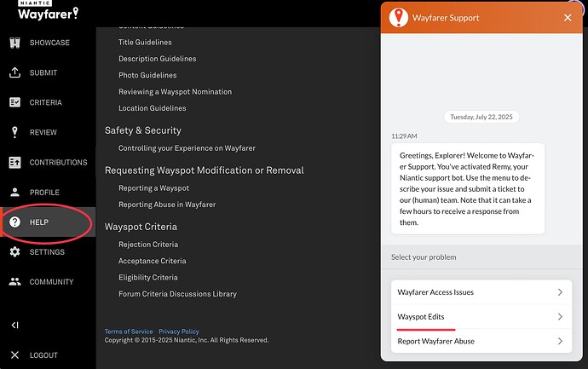Click the Greetings, Explorer chat message
The width and height of the screenshot is (588, 369).
tap(468, 189)
